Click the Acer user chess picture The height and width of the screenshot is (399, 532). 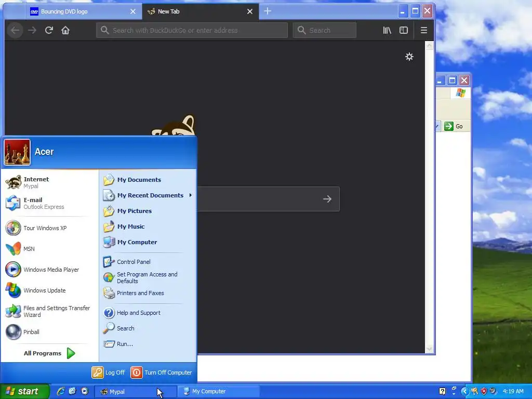pyautogui.click(x=17, y=152)
